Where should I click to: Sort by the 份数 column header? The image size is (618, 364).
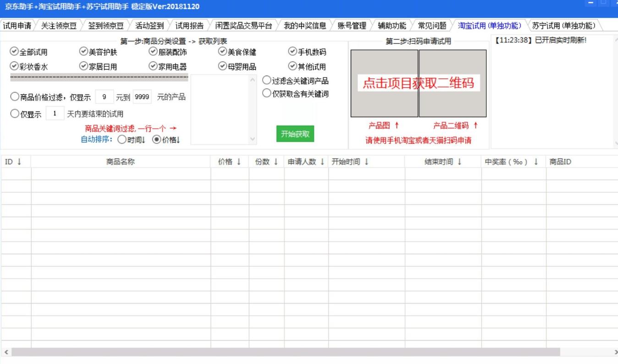coord(267,162)
